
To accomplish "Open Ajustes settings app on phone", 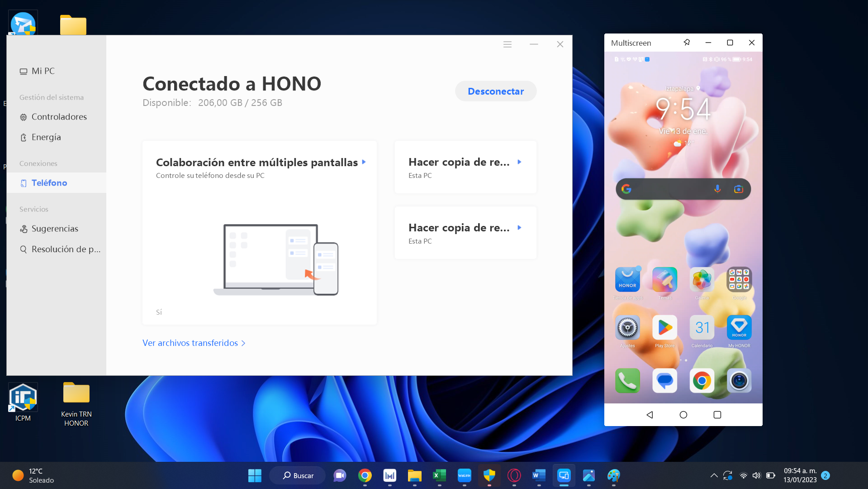I will [627, 328].
